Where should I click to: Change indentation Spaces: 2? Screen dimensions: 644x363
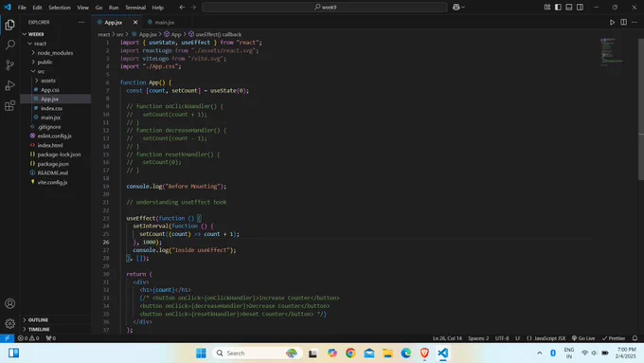(478, 338)
